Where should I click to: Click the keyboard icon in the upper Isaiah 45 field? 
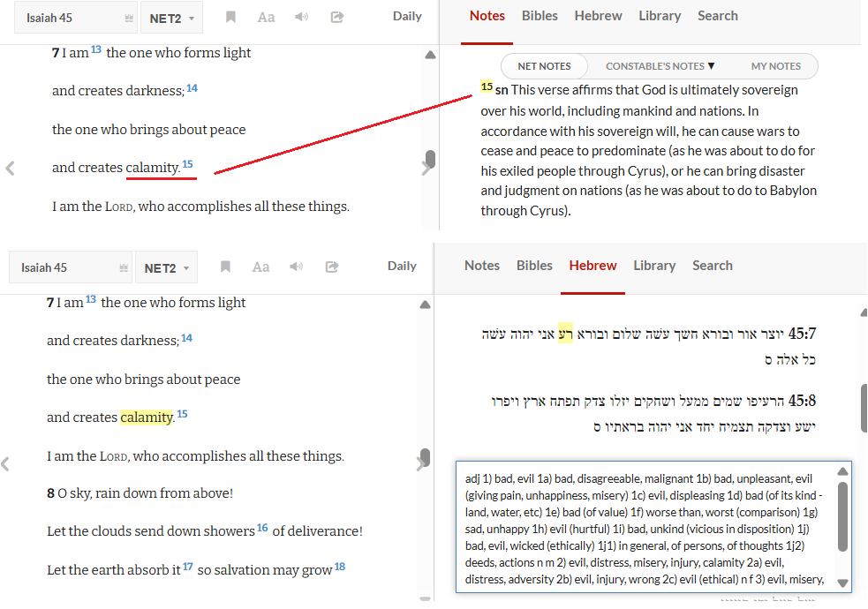[x=129, y=19]
